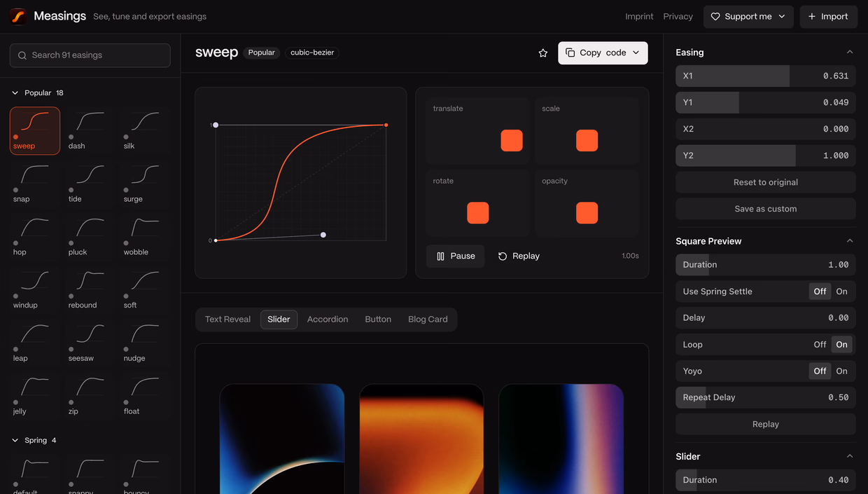Open the Privacy link
This screenshot has height=494, width=868.
pyautogui.click(x=678, y=16)
